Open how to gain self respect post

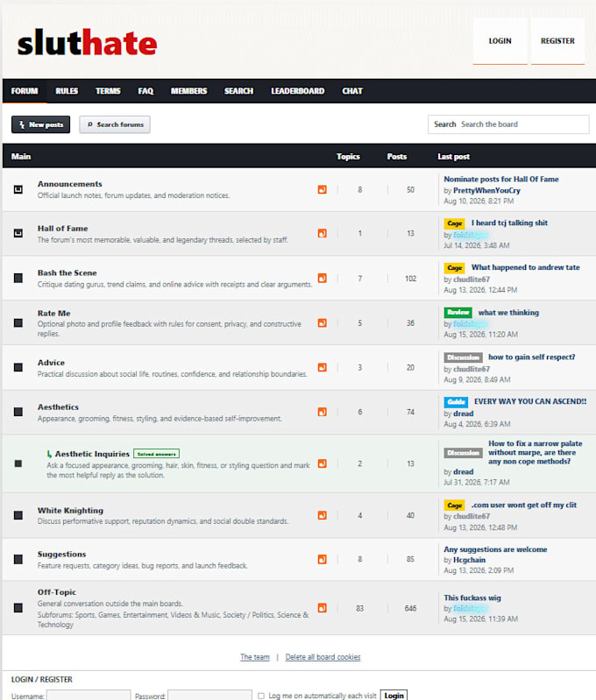coord(532,357)
